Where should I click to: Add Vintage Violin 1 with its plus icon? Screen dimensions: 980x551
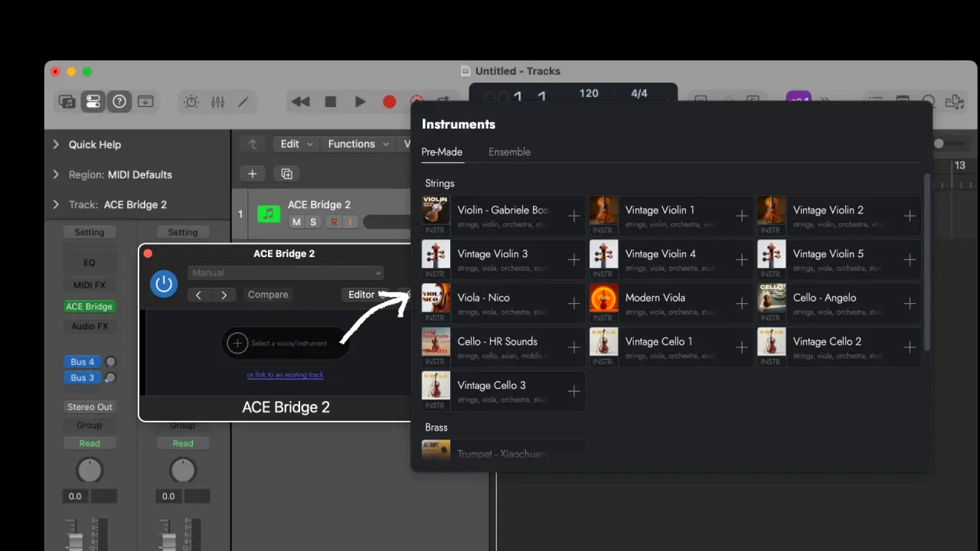click(741, 216)
